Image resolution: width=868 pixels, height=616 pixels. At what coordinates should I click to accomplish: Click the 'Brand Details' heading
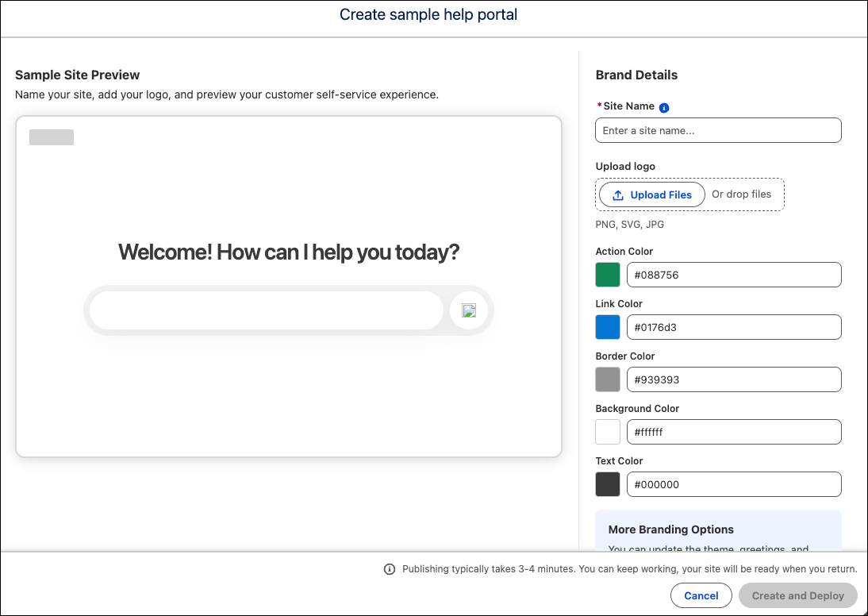click(x=636, y=75)
